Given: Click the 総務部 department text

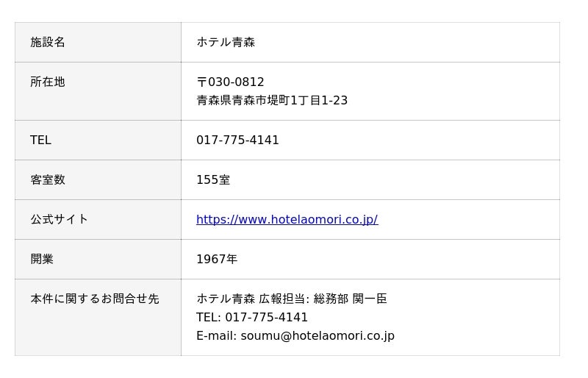Looking at the screenshot, I should (331, 299).
